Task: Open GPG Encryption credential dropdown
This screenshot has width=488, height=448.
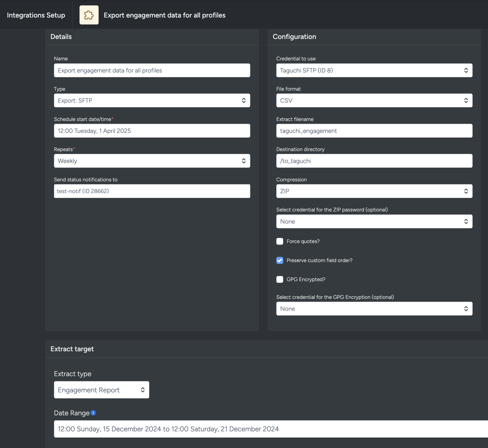Action: click(374, 309)
